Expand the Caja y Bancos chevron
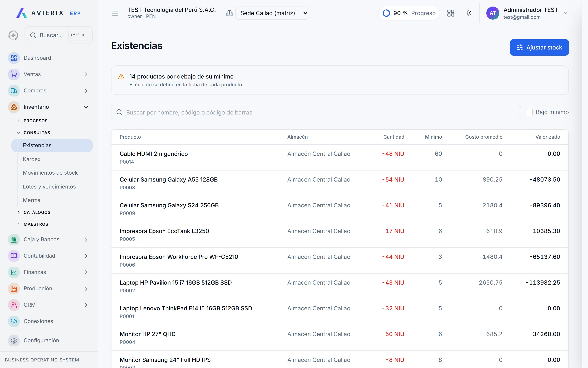The image size is (588, 368). click(x=86, y=239)
